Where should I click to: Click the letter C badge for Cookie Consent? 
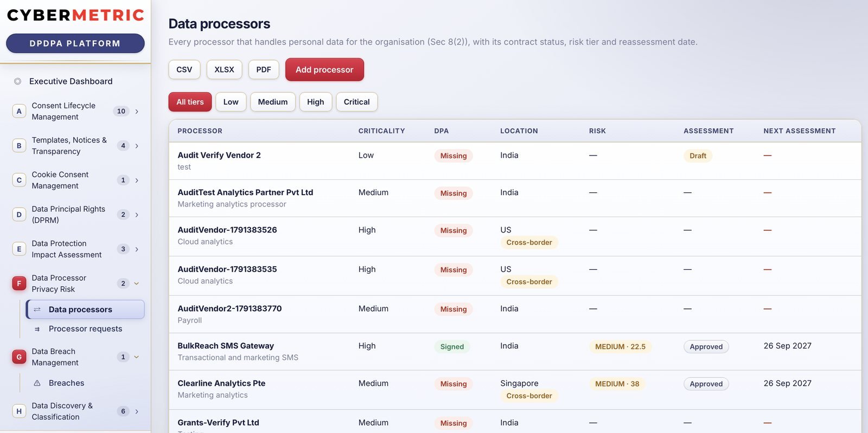tap(19, 180)
